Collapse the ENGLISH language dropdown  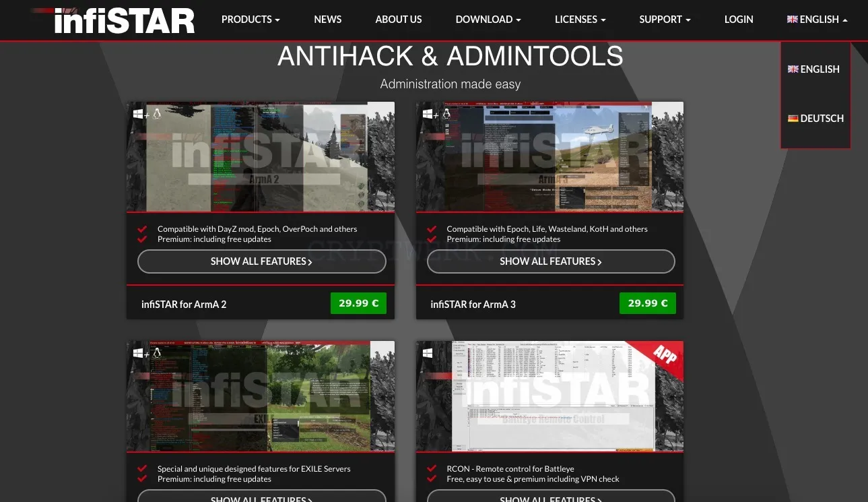(817, 20)
